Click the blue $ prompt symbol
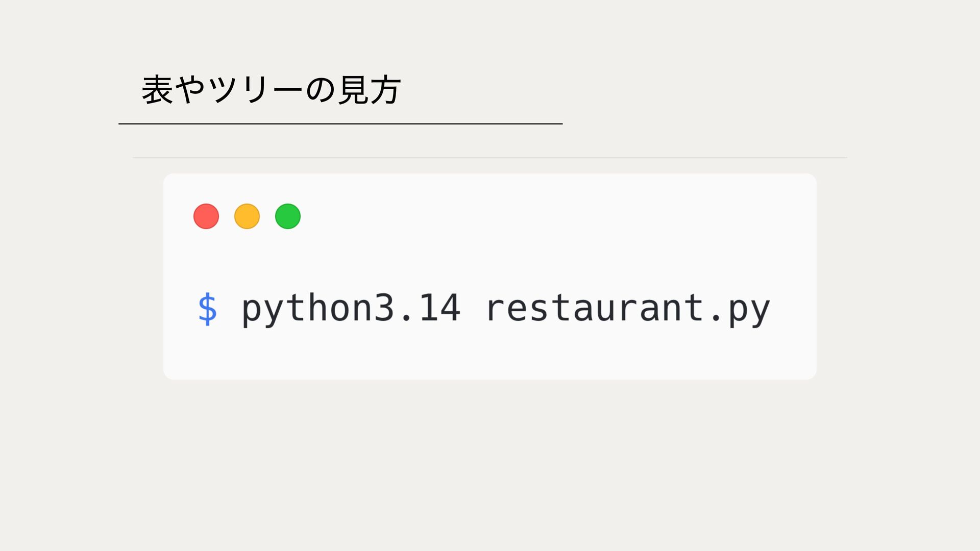This screenshot has height=551, width=980. [x=208, y=309]
